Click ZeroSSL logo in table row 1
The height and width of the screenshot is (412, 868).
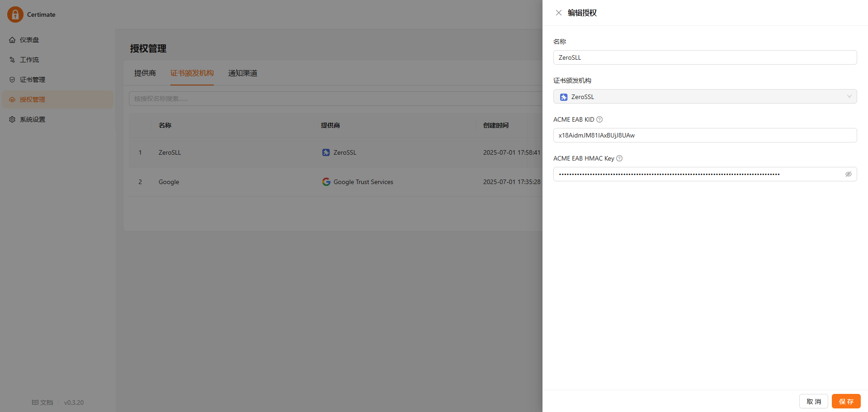coord(326,152)
